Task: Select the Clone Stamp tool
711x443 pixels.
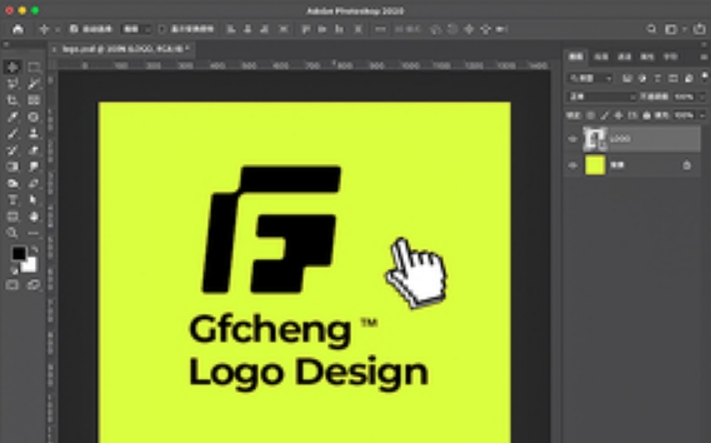Action: click(34, 133)
